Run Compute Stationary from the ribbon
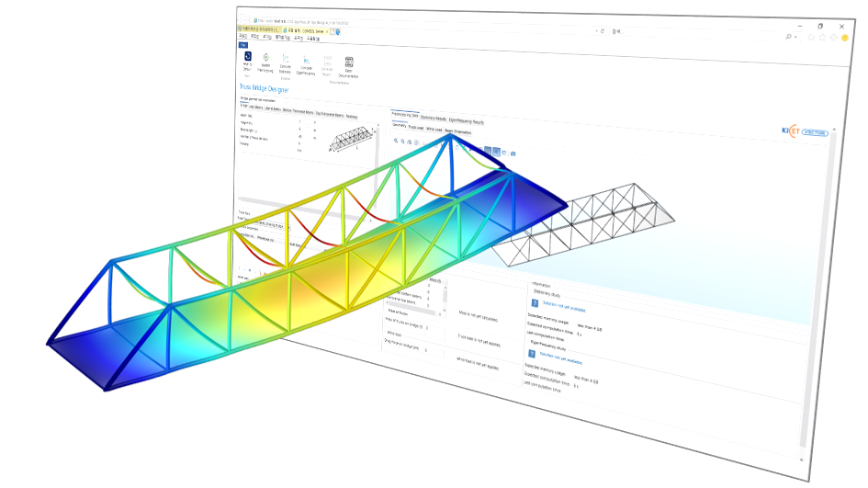The width and height of the screenshot is (868, 488). pos(286,61)
